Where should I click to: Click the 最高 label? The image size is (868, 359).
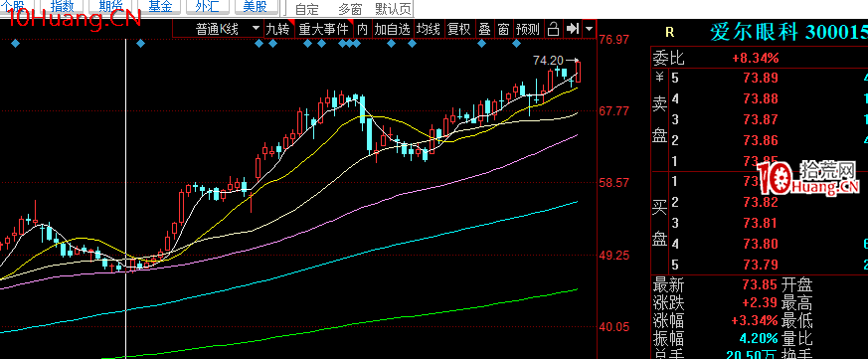[797, 303]
